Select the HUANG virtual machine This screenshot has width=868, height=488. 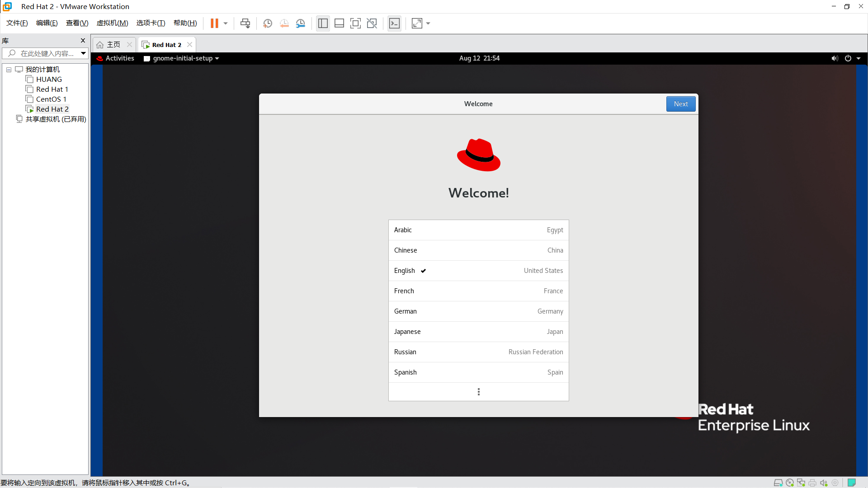click(x=49, y=80)
